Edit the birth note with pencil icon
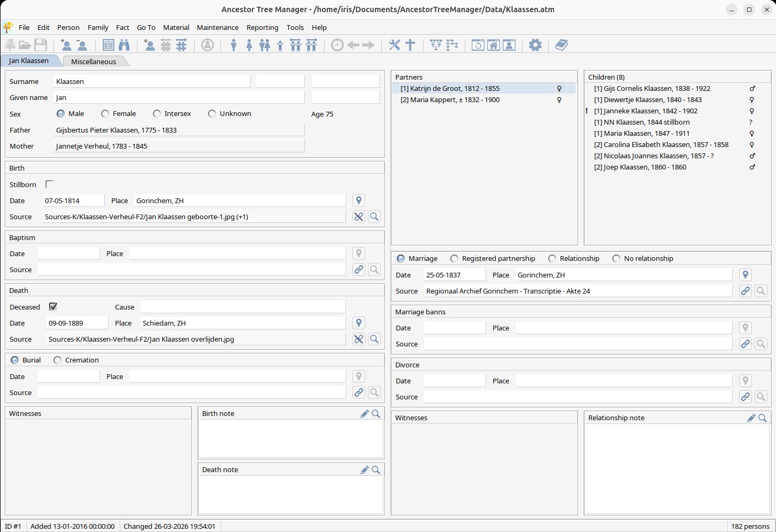 [364, 413]
